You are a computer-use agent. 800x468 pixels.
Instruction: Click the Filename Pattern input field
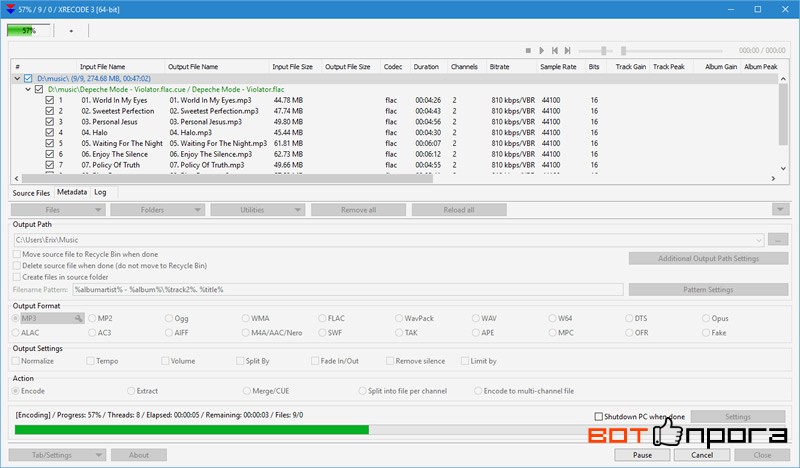click(348, 289)
